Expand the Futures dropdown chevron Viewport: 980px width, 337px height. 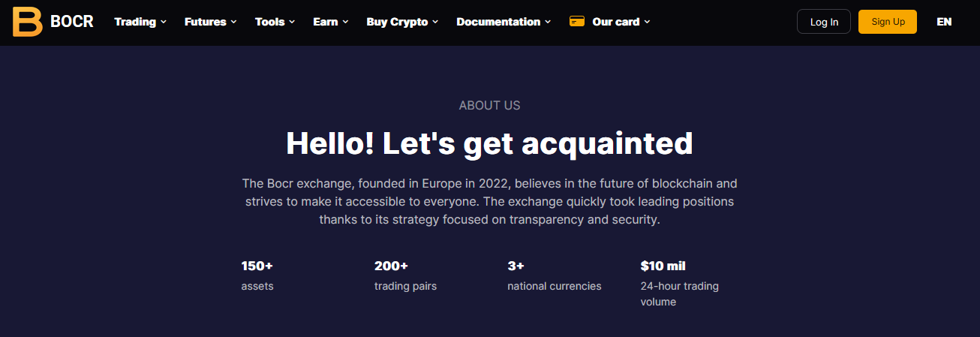[x=234, y=23]
